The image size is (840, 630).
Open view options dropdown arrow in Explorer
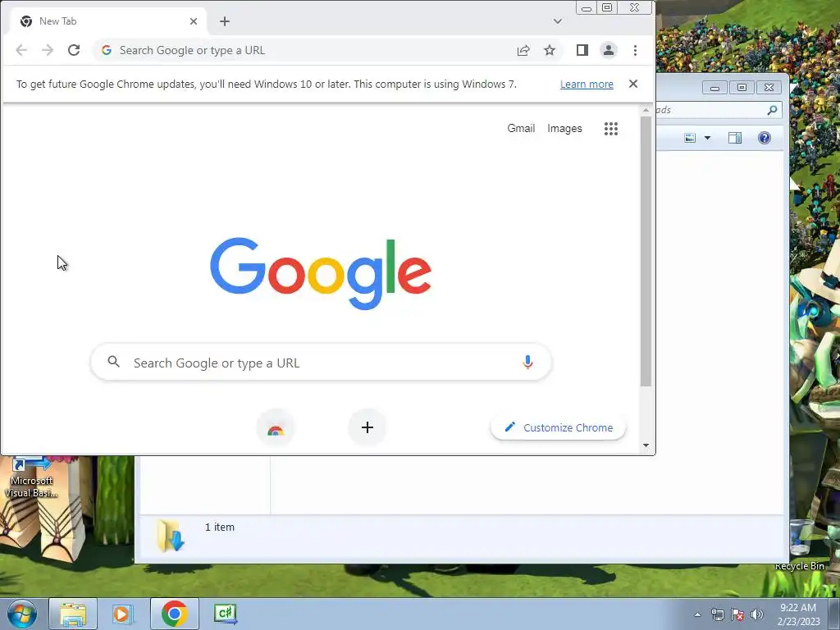[x=707, y=138]
